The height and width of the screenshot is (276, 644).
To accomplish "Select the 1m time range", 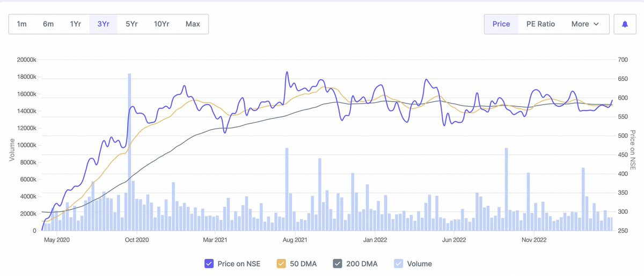I will (x=22, y=24).
